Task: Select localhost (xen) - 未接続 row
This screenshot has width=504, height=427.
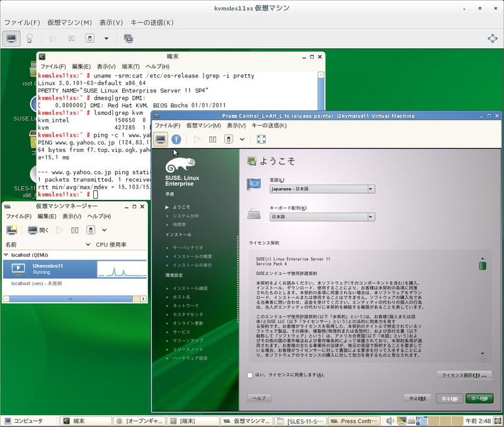Action: tap(75, 283)
